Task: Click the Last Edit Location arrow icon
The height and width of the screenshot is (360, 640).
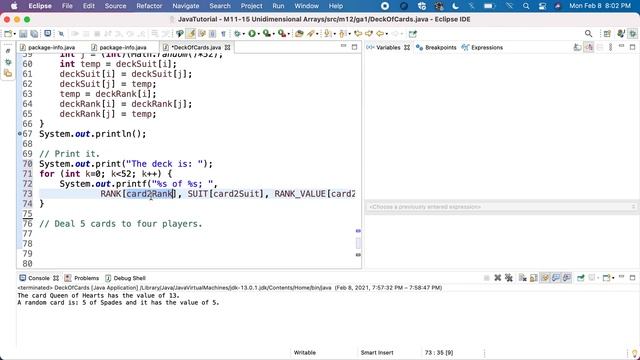Action: [358, 34]
